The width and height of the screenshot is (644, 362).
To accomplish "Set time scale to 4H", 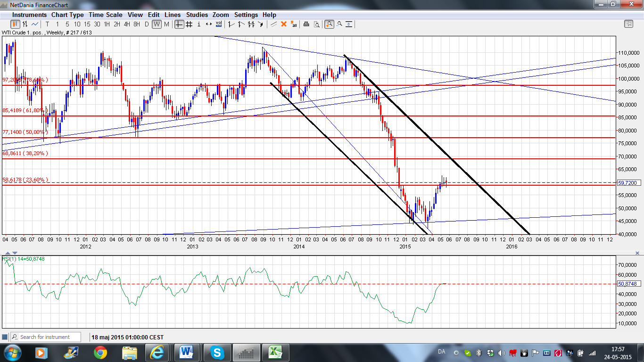I will (127, 24).
